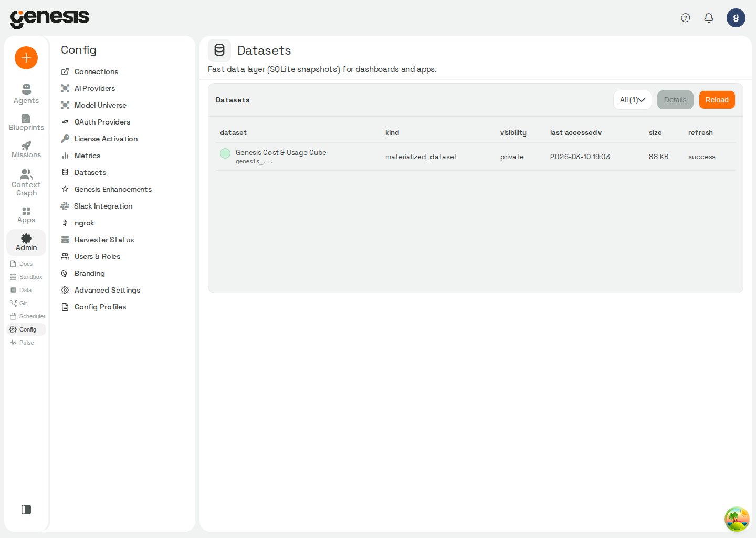Open AI Providers config page

point(88,88)
